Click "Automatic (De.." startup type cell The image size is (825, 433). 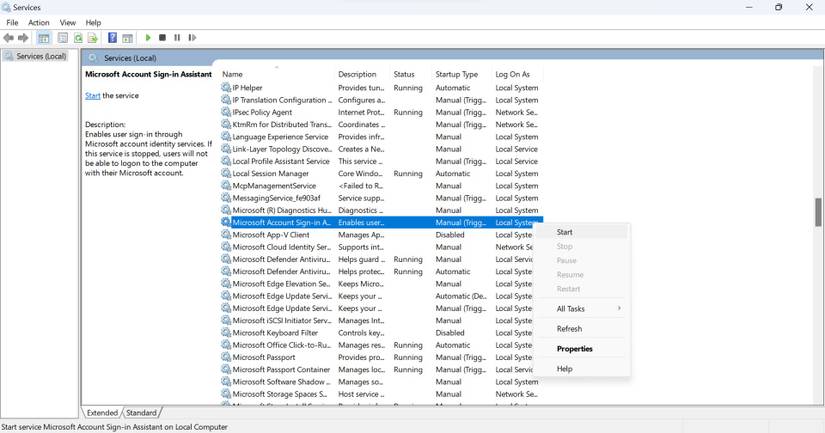coord(461,296)
